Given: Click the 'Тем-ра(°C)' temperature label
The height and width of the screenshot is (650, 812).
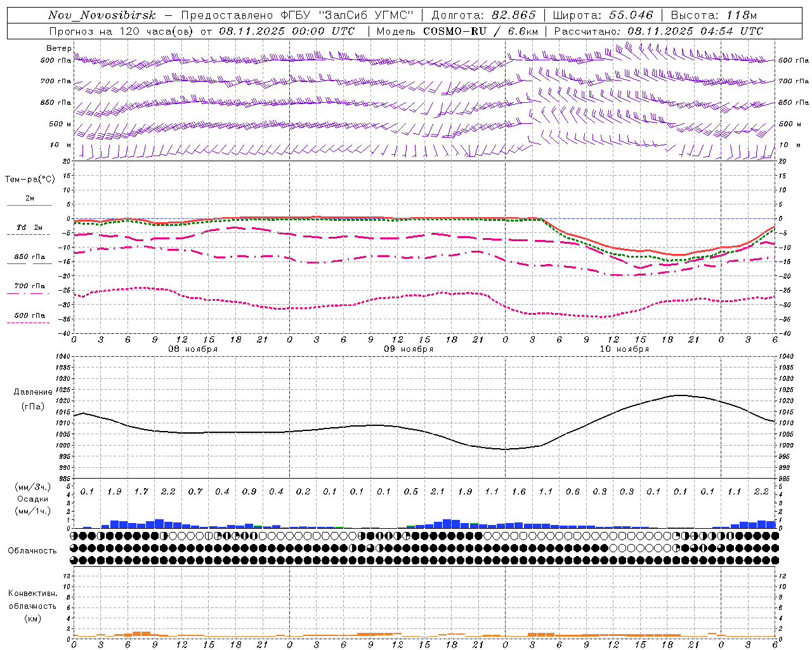Looking at the screenshot, I should point(30,180).
